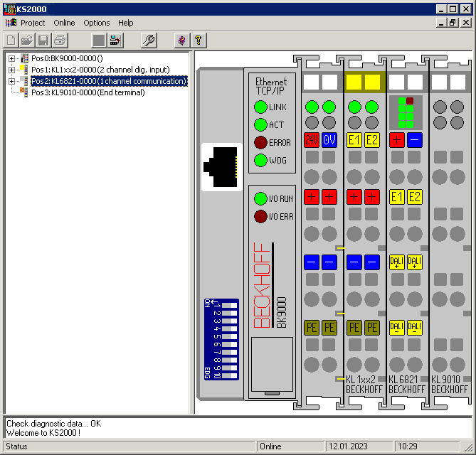Click the 12.01.2023 date in status bar
This screenshot has width=476, height=455.
coord(359,446)
